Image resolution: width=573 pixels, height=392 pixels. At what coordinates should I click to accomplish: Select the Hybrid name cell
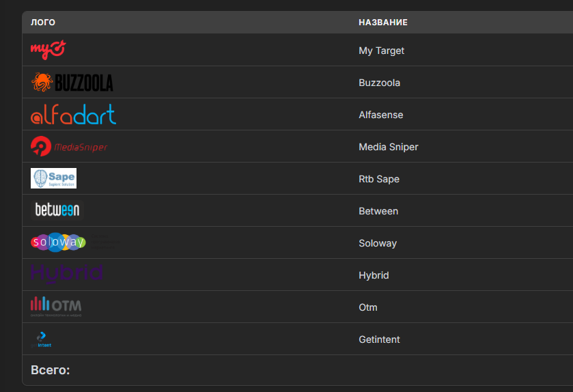pyautogui.click(x=374, y=275)
